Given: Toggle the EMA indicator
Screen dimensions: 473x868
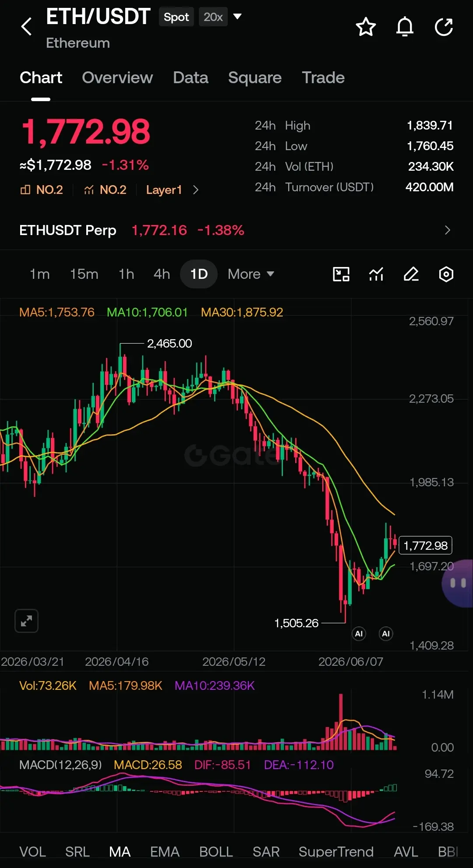Looking at the screenshot, I should 165,852.
